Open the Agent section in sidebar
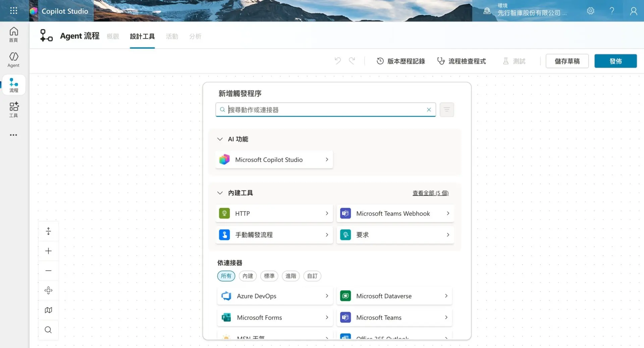This screenshot has height=348, width=644. click(x=13, y=60)
